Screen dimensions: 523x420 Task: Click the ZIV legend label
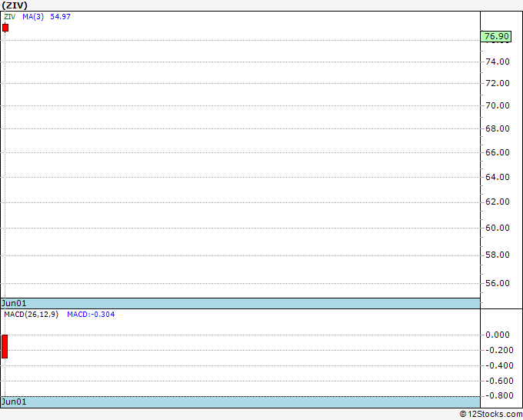(x=10, y=17)
